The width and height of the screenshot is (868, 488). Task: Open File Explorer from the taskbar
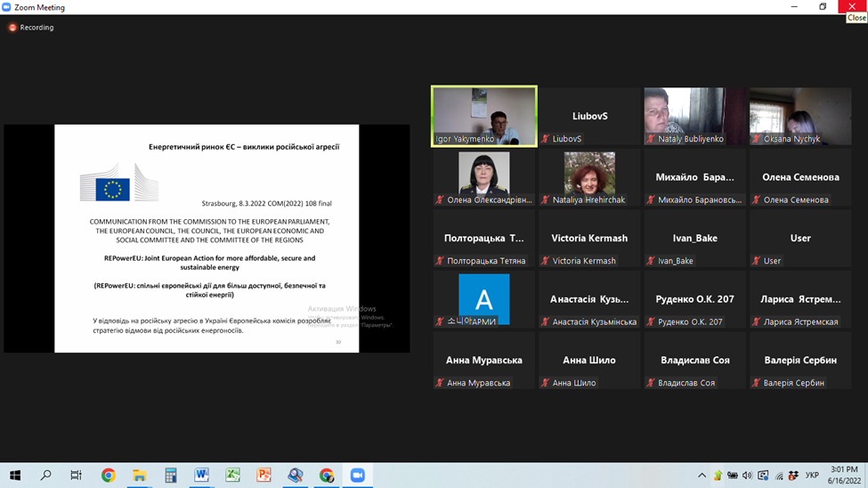(140, 476)
